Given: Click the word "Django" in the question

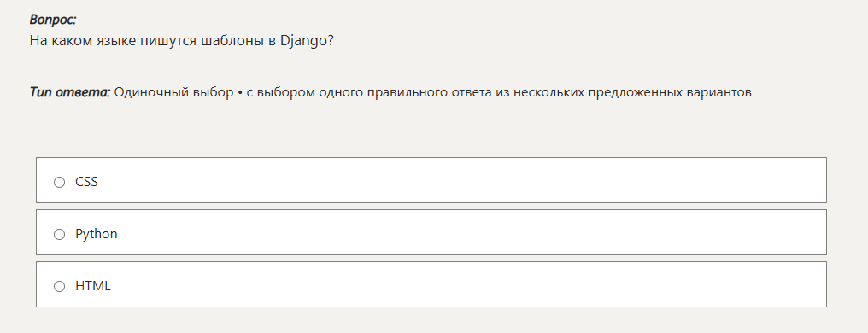Looking at the screenshot, I should [x=304, y=41].
